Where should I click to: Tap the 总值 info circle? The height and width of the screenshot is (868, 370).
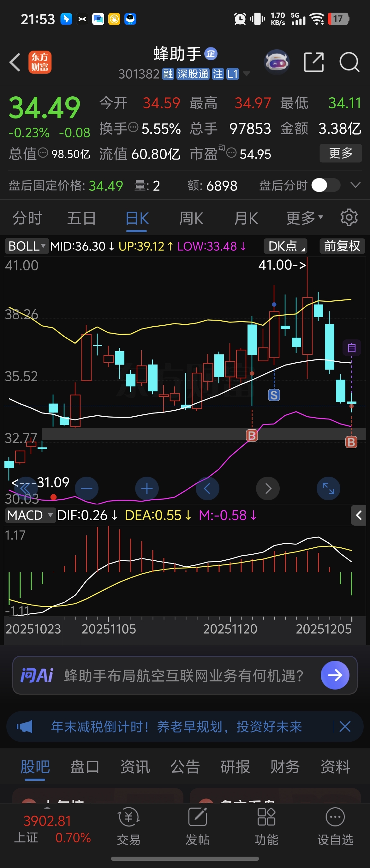43,153
